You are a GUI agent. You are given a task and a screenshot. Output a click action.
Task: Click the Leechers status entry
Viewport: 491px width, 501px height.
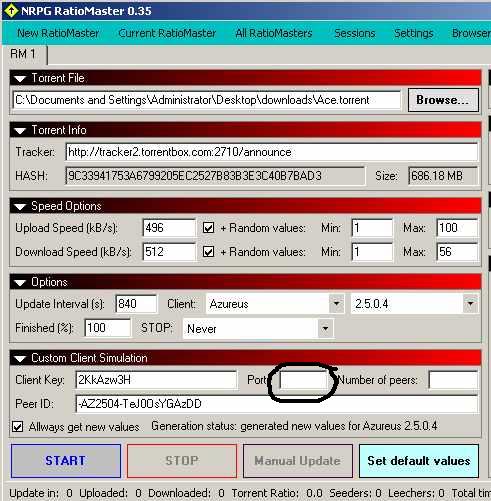pos(416,493)
